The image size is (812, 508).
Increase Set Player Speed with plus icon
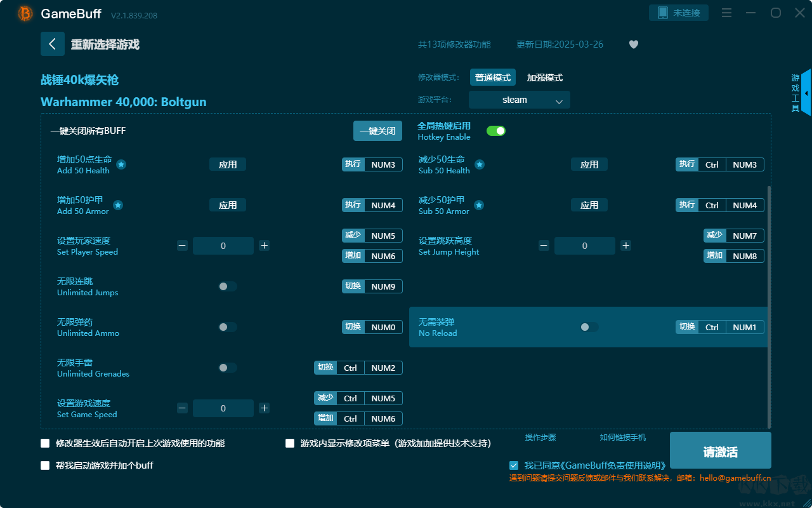pyautogui.click(x=265, y=246)
